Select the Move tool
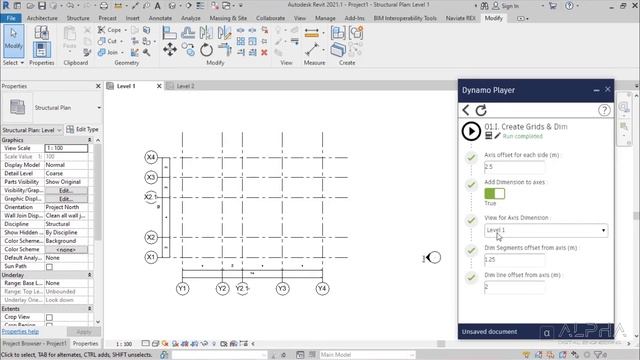 (170, 50)
